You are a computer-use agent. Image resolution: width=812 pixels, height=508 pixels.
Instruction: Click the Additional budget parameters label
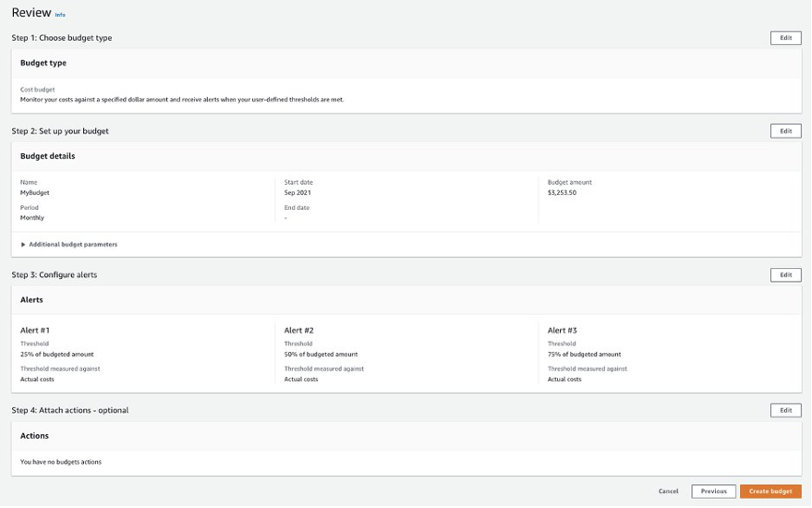tap(73, 245)
